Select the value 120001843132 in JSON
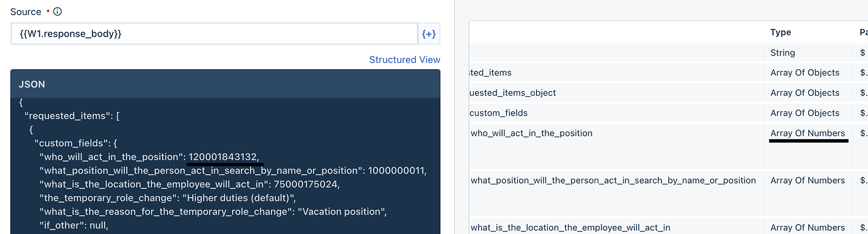Screen dimensions: 868x234 tap(224, 157)
